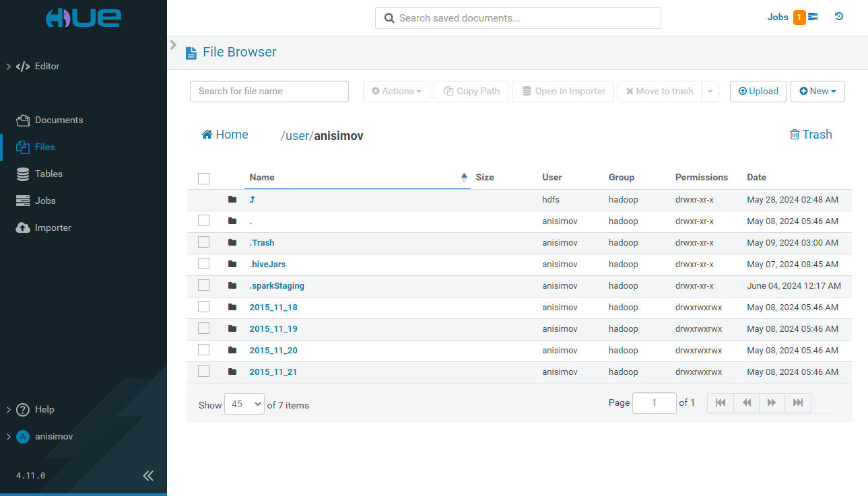Screen dimensions: 868x496
Task: Check the '.' row checkbox
Action: 204,221
